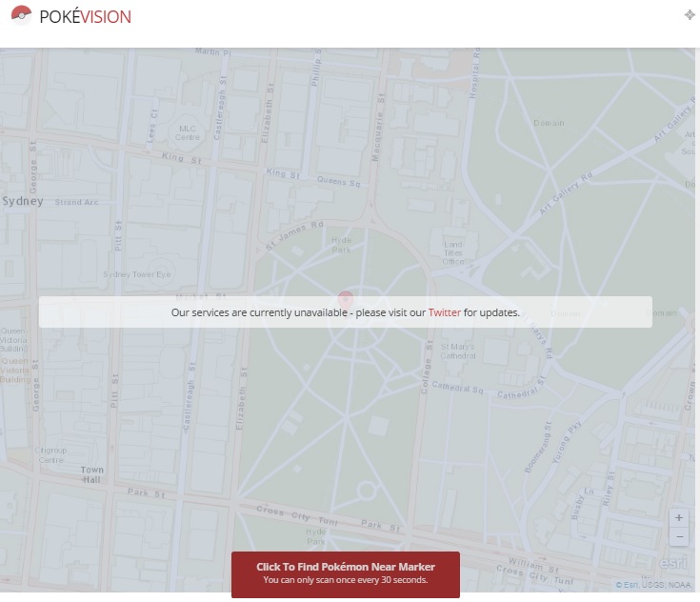Zoom out the map with minus button
Viewport: 700px width, 602px height.
point(679,536)
